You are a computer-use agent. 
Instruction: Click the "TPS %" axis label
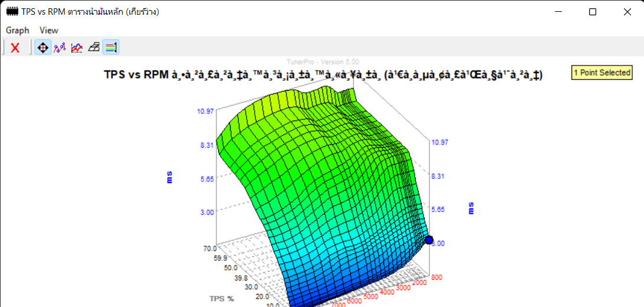click(221, 298)
